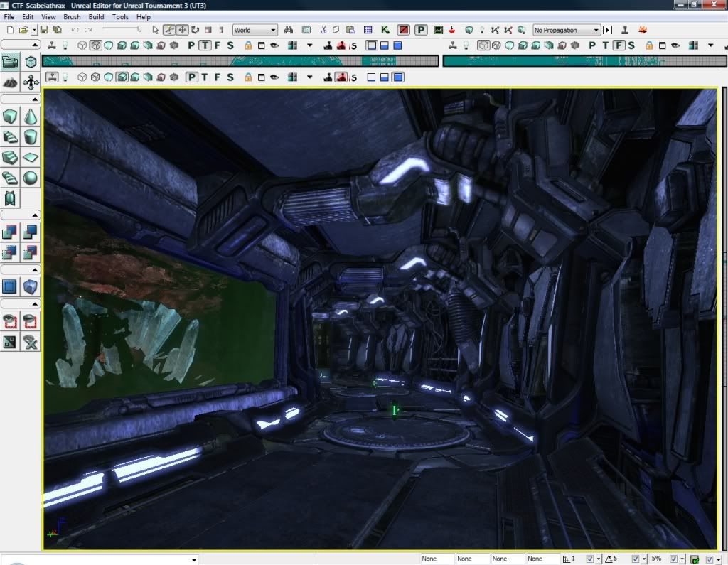The width and height of the screenshot is (728, 565).
Task: Click the CSG Subtract icon
Action: tap(31, 232)
